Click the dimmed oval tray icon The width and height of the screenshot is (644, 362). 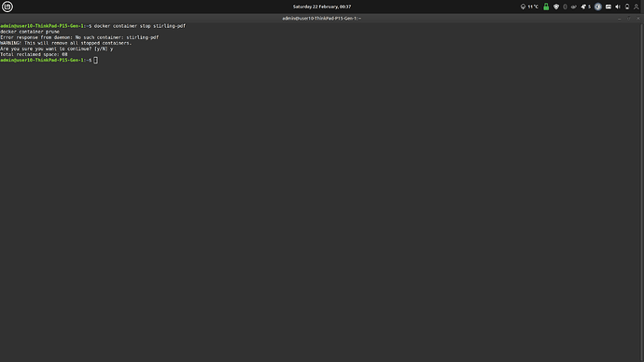point(565,7)
